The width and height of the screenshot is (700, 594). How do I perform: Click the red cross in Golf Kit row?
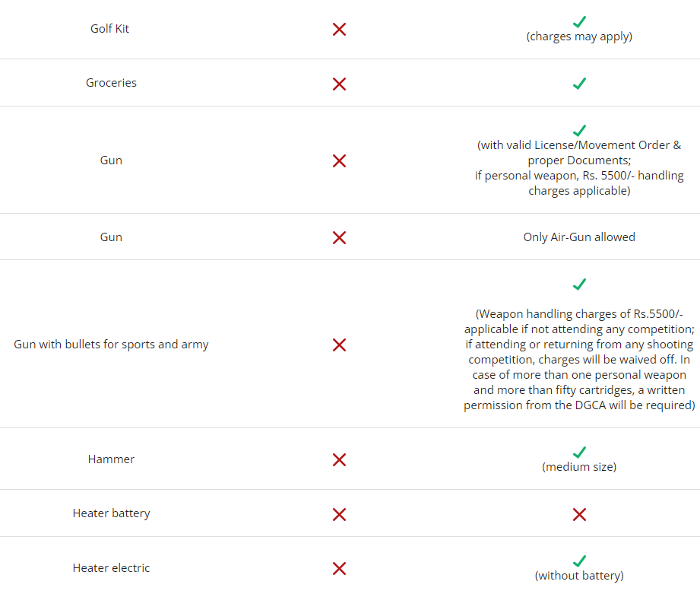[339, 30]
